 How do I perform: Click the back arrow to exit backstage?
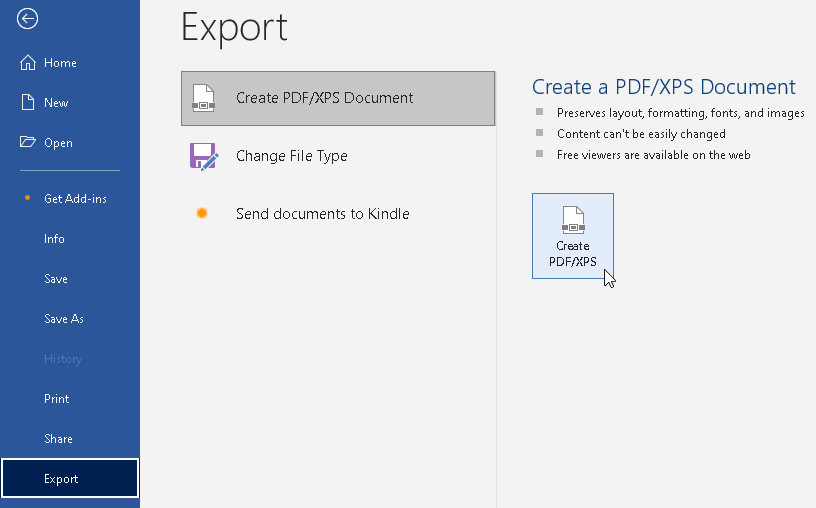[28, 19]
